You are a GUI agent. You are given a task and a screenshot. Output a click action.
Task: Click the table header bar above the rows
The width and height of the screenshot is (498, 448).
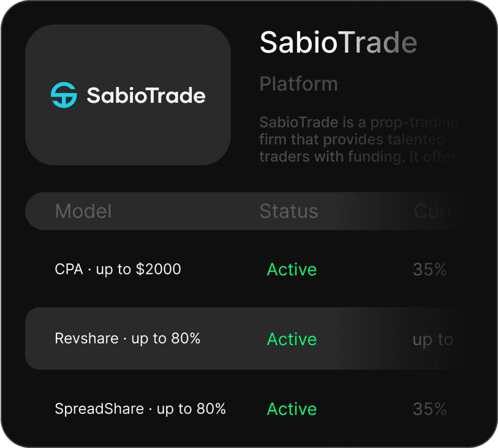245,211
